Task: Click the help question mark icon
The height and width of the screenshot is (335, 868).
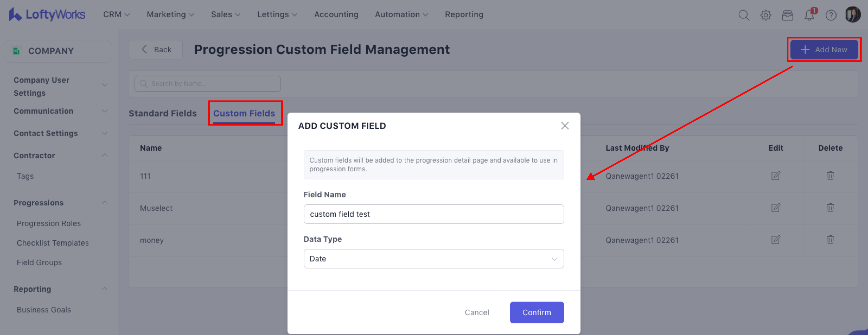Action: pyautogui.click(x=831, y=15)
